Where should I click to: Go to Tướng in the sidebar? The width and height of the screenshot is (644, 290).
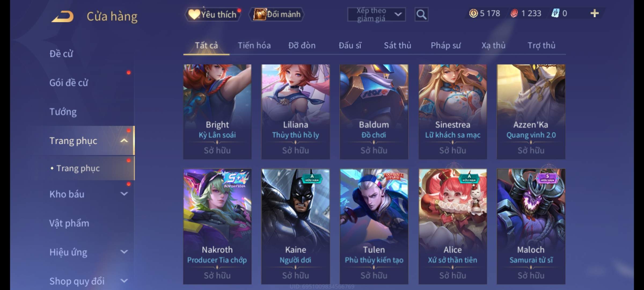point(63,112)
